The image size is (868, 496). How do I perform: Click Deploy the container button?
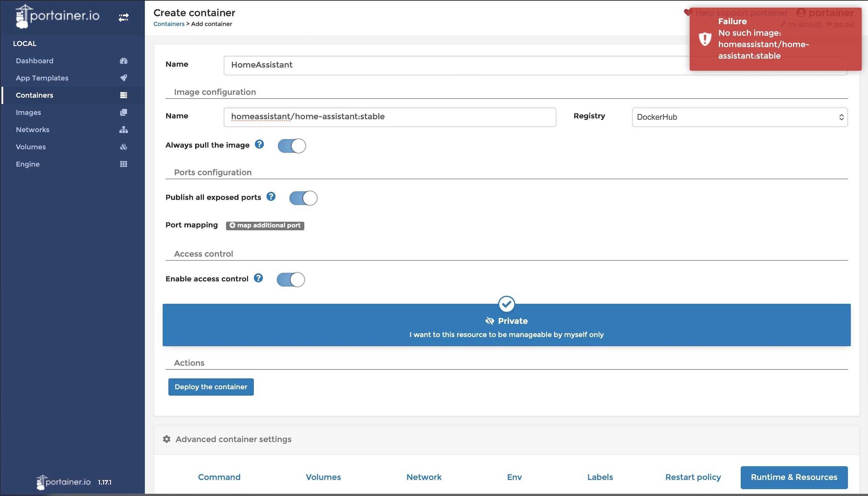[211, 387]
